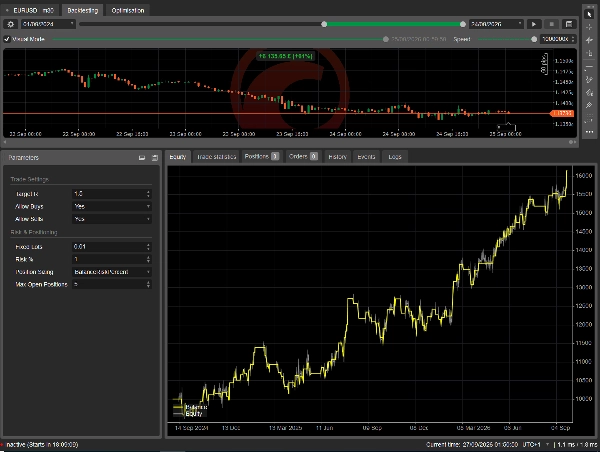
Task: Click the Inactive status text at bottom-left
Action: pos(40,444)
